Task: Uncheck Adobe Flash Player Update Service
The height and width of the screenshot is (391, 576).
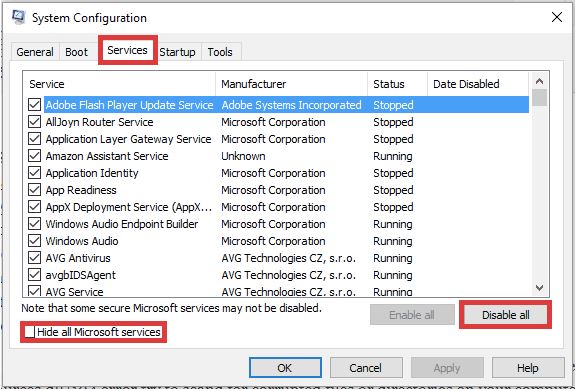Action: pyautogui.click(x=35, y=105)
